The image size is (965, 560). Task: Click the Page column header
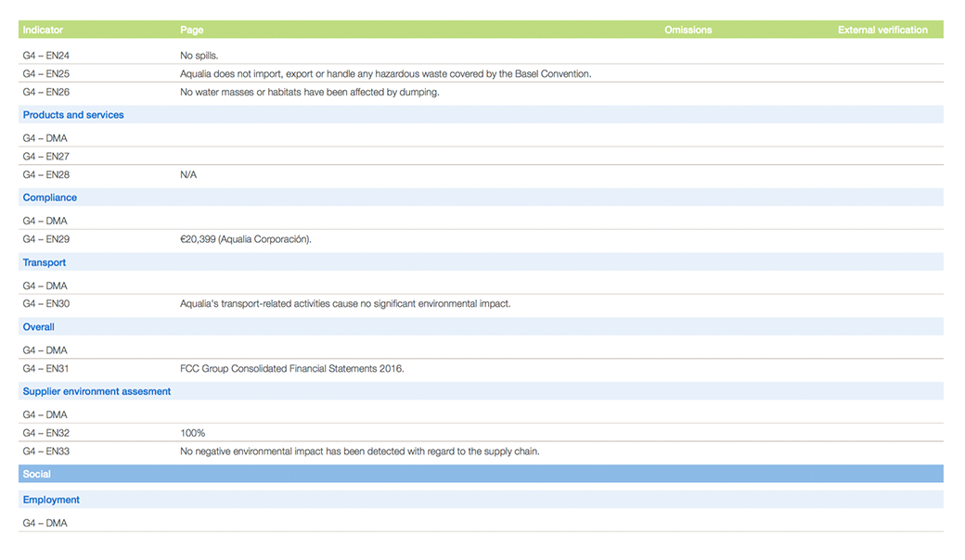pyautogui.click(x=191, y=30)
